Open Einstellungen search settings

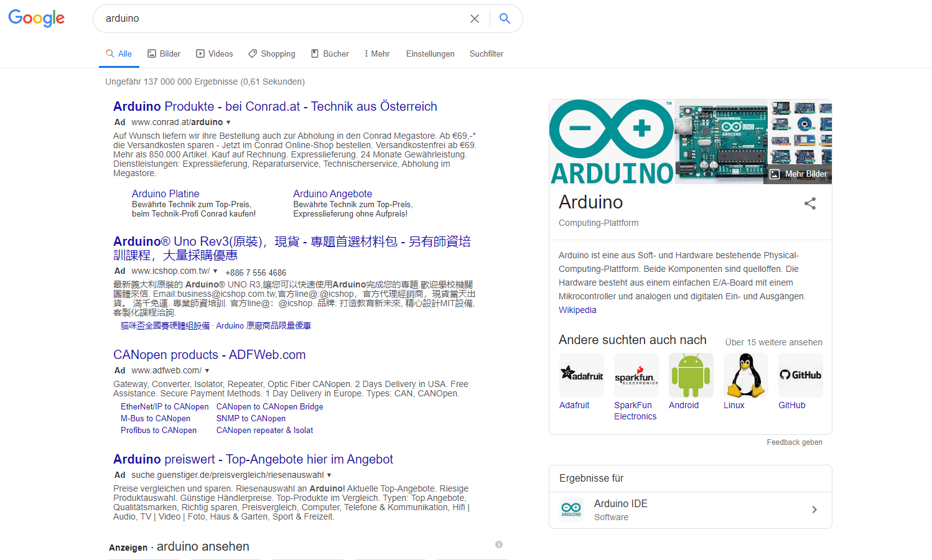(431, 54)
